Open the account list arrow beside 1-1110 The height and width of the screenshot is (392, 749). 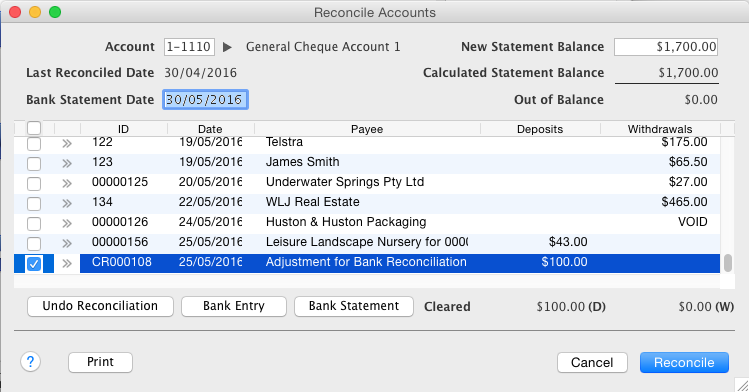227,47
